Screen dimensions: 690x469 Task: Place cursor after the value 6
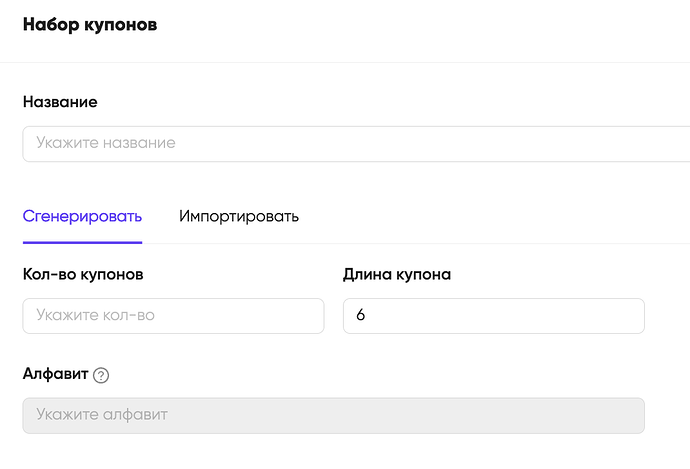click(367, 315)
